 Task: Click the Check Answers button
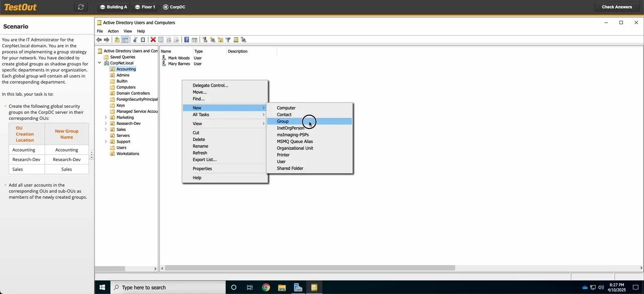(x=617, y=7)
